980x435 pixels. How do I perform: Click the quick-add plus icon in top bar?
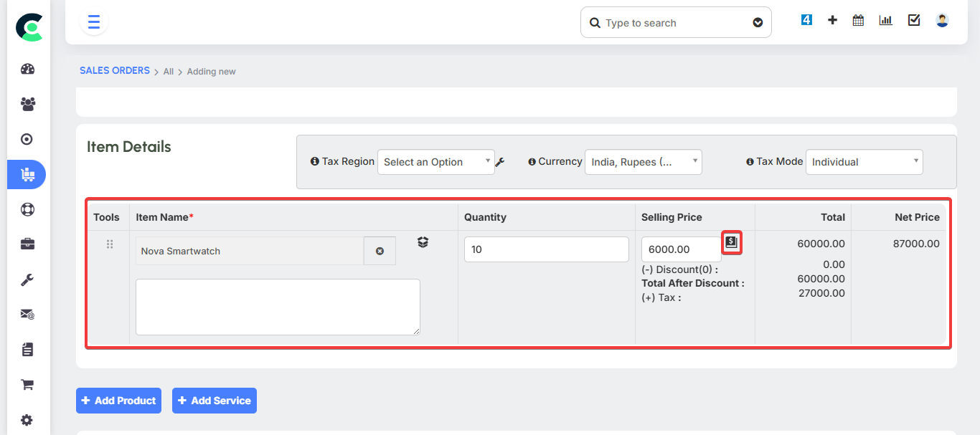pos(832,19)
